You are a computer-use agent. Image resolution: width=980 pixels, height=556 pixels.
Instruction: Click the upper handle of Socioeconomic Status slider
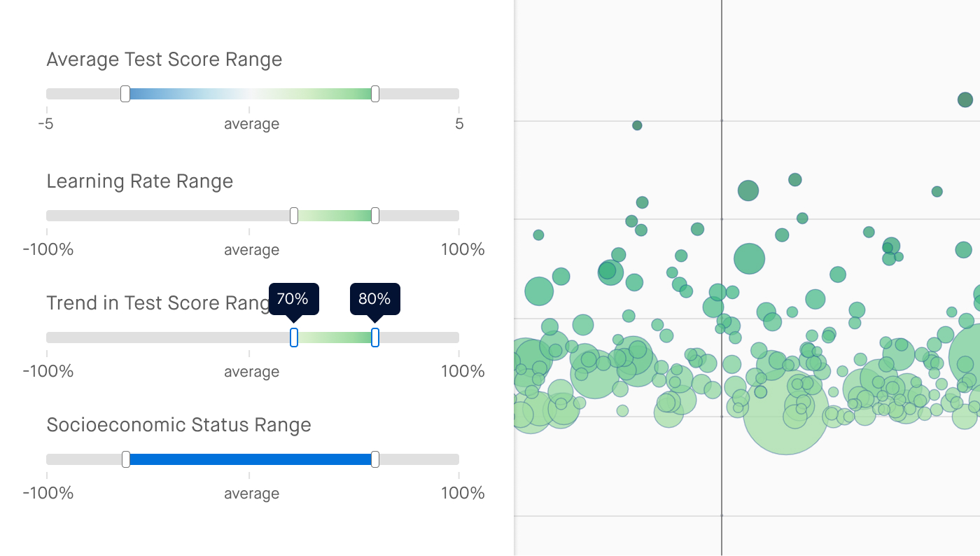375,459
